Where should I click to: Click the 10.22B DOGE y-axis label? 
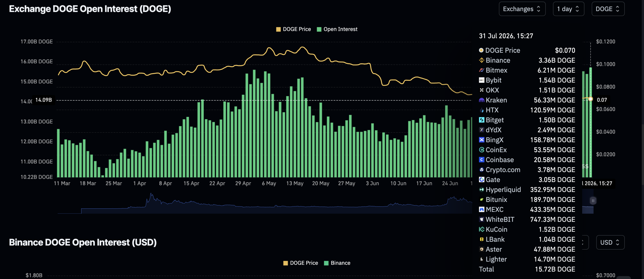pyautogui.click(x=37, y=177)
